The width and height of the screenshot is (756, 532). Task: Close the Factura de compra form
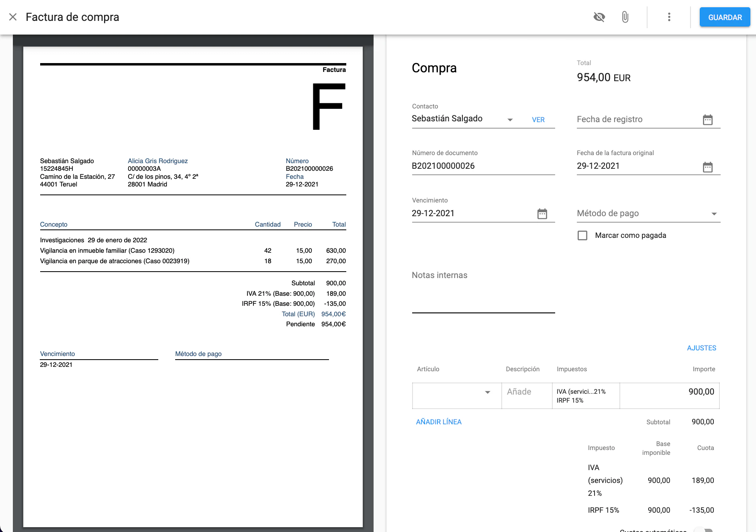pyautogui.click(x=13, y=17)
